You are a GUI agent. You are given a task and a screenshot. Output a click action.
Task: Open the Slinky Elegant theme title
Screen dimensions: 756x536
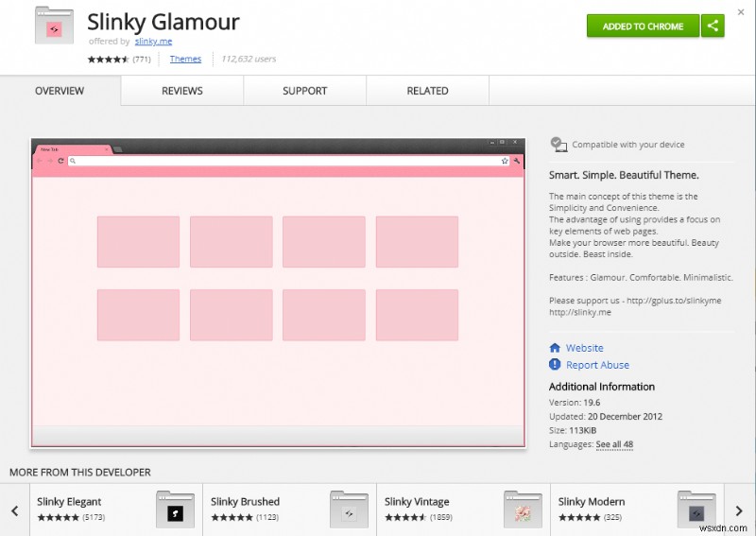69,502
